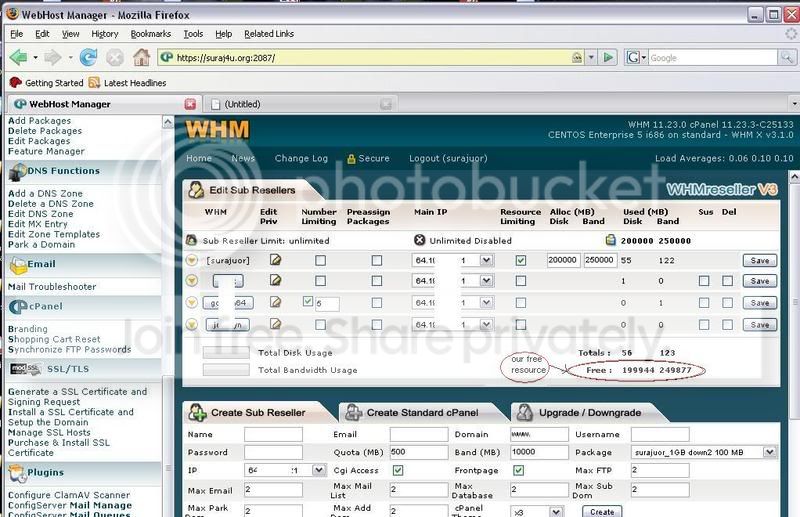The width and height of the screenshot is (800, 517).
Task: Open the tab list dropdown arrow
Action: [x=794, y=104]
